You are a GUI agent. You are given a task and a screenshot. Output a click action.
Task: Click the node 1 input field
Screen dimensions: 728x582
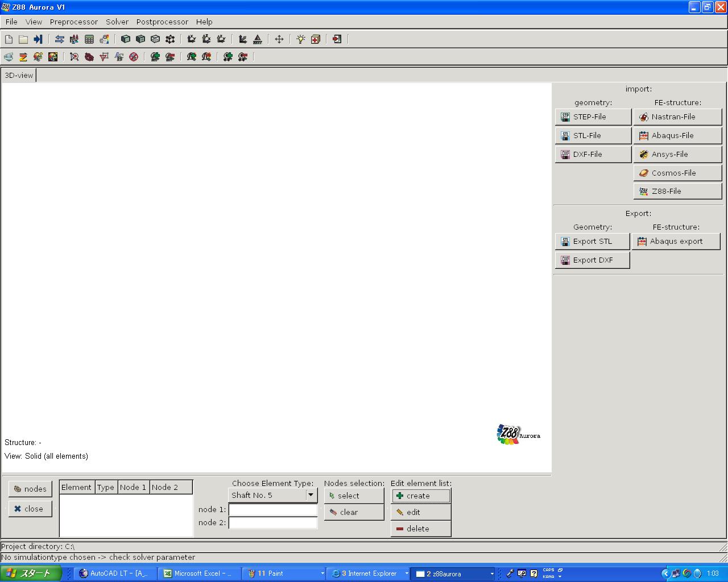[273, 510]
